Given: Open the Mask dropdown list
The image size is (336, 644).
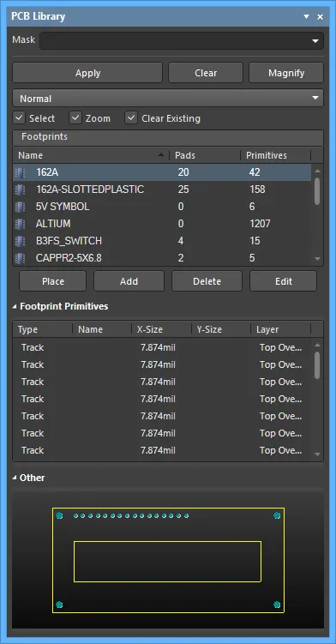Looking at the screenshot, I should (315, 41).
